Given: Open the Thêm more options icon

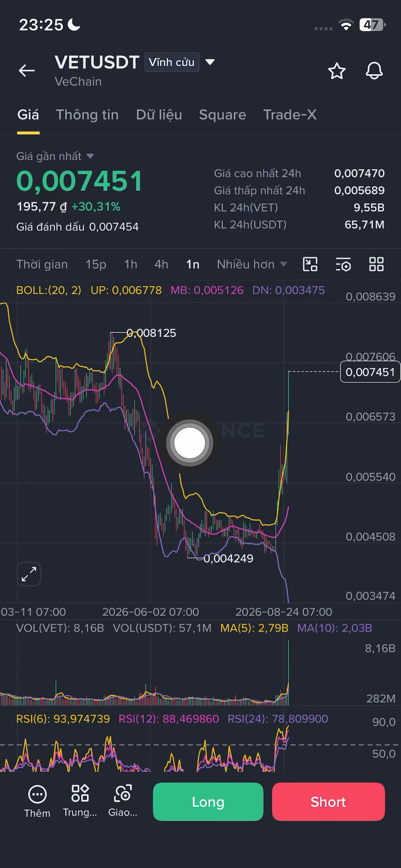Looking at the screenshot, I should click(37, 802).
